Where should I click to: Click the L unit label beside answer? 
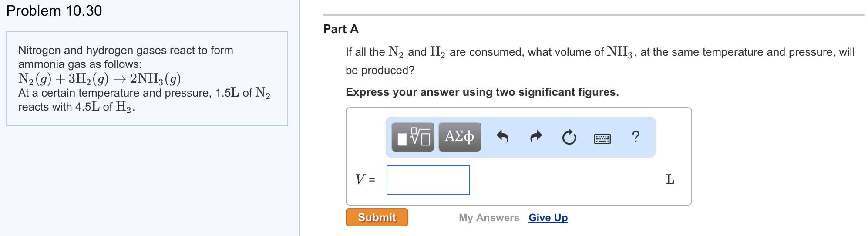click(670, 179)
